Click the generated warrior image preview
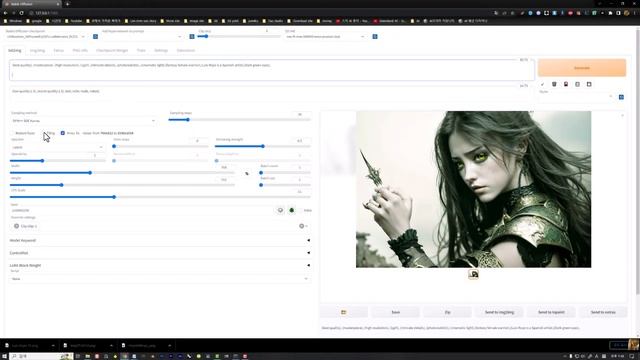This screenshot has height=360, width=640. coord(473,189)
